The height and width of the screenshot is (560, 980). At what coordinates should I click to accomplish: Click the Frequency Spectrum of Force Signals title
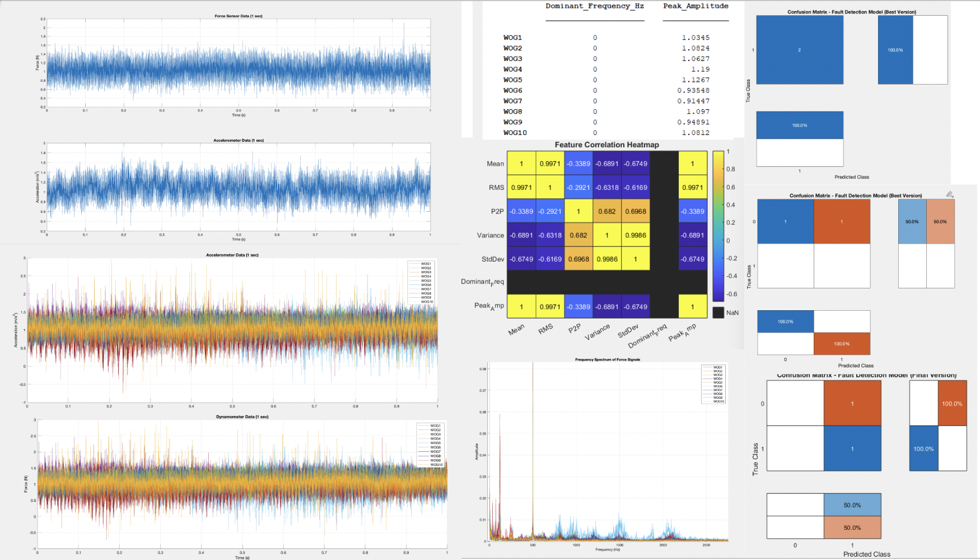point(607,360)
